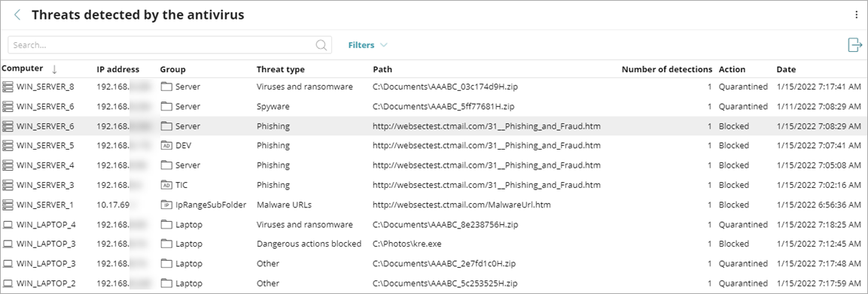Image resolution: width=868 pixels, height=294 pixels.
Task: Click Blocked action in WIN_SERVER_1 row
Action: pos(733,205)
